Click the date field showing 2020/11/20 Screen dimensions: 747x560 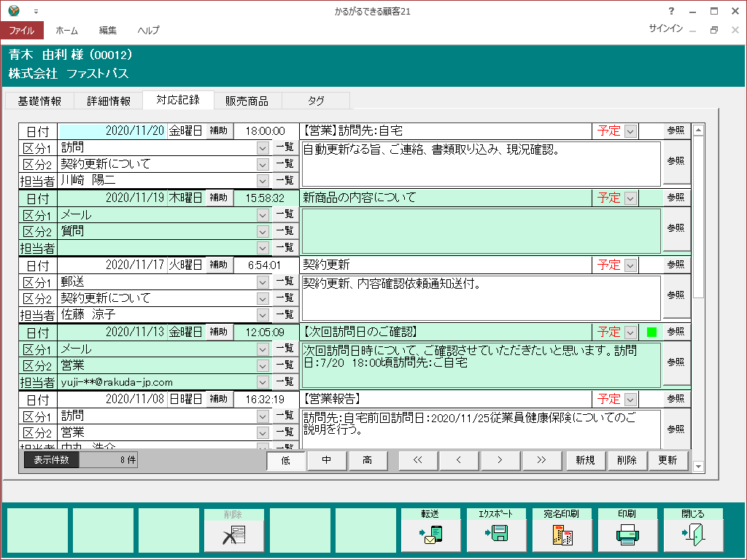click(x=113, y=131)
